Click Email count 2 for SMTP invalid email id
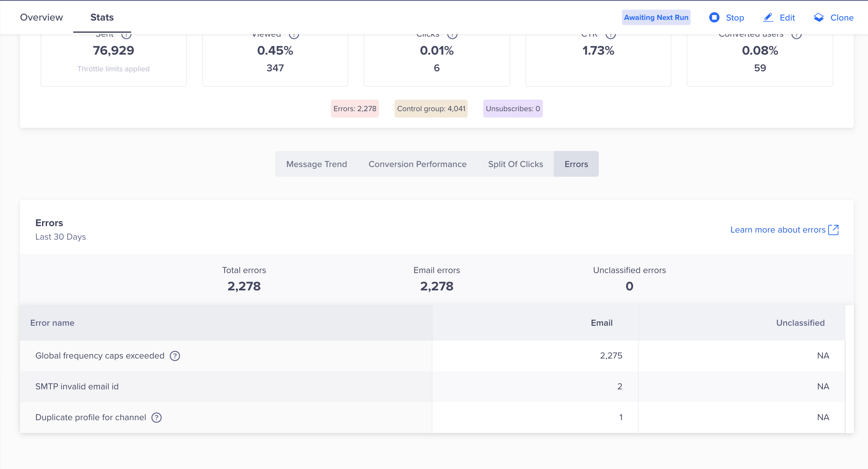Image resolution: width=868 pixels, height=469 pixels. tap(620, 386)
